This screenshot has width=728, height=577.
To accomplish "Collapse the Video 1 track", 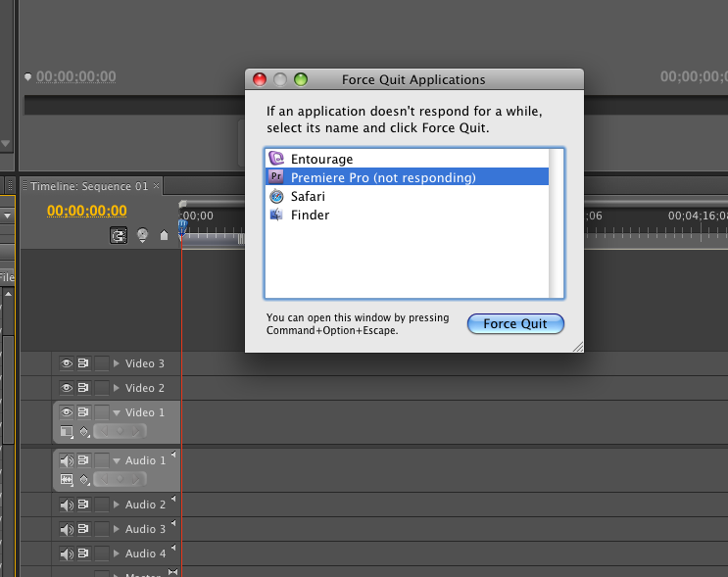I will 117,412.
